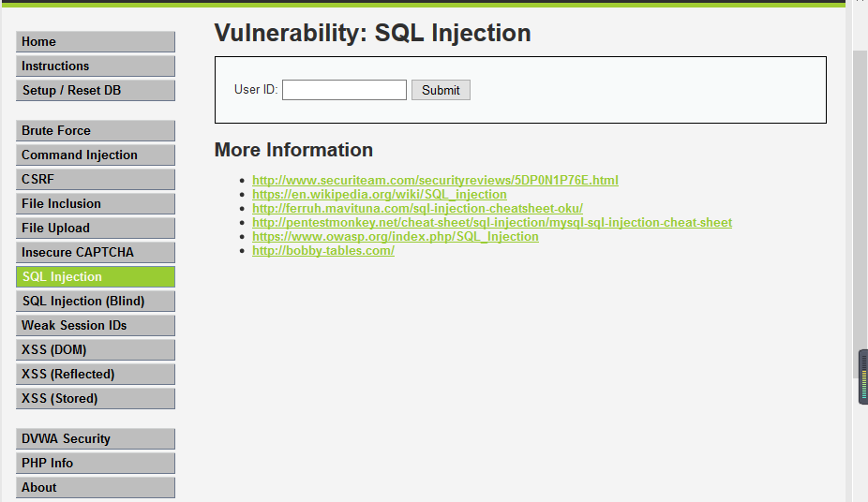
Task: Open the Wikipedia SQL_injection link
Action: pos(379,195)
